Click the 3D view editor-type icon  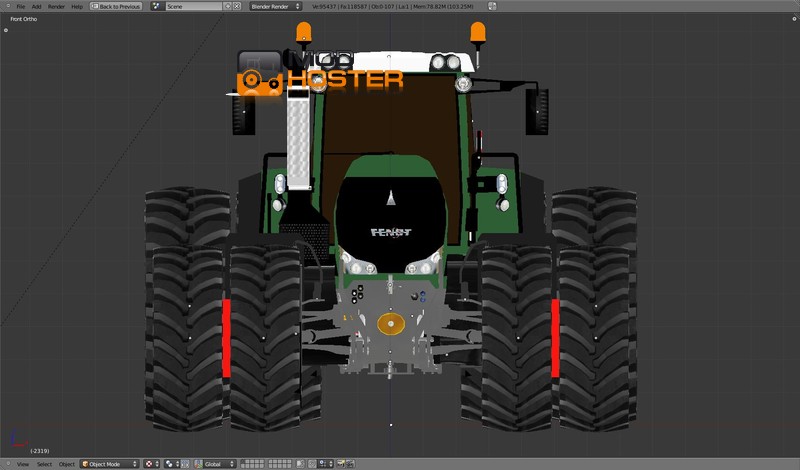pyautogui.click(x=8, y=464)
